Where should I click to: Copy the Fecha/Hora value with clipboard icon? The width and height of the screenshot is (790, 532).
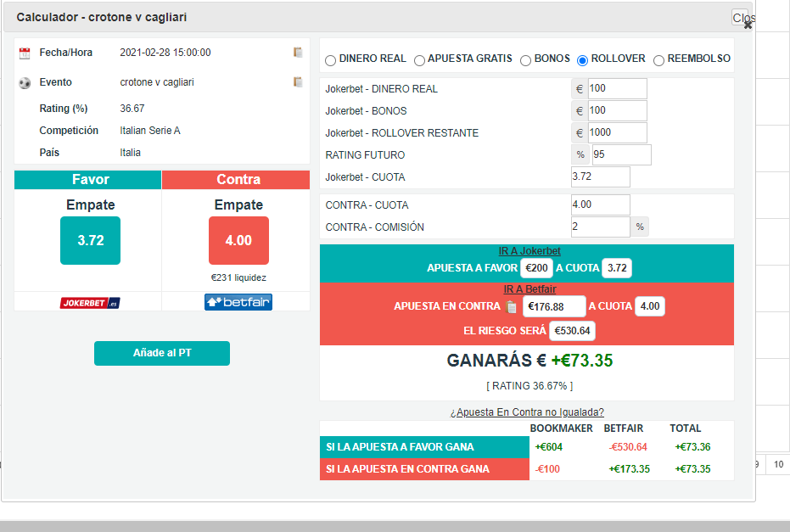point(298,53)
